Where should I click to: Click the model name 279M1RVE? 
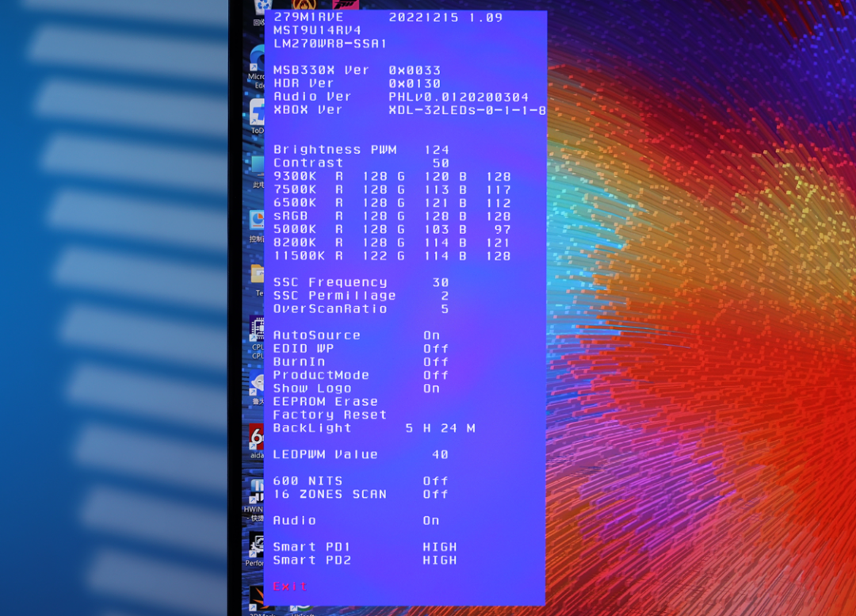(308, 17)
